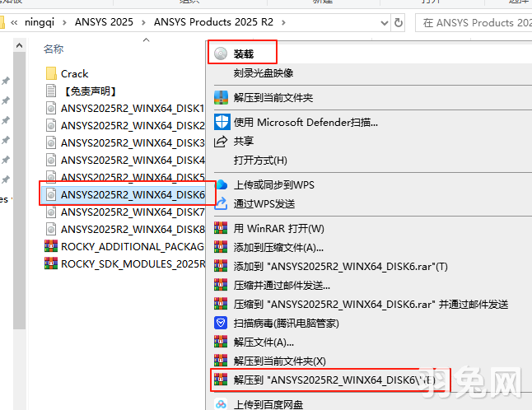Click the WinRAR icon beside 用 WinRAR 打开
The width and height of the screenshot is (532, 410).
221,228
